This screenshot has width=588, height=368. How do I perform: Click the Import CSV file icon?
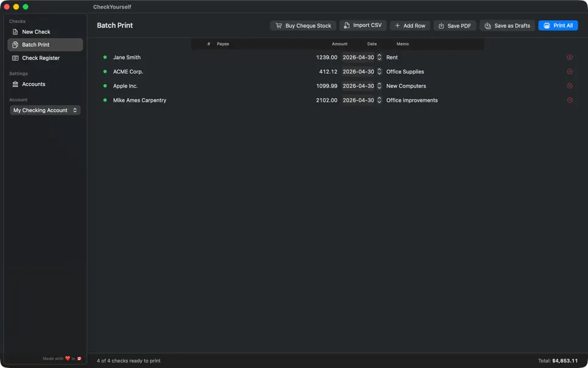click(x=347, y=25)
